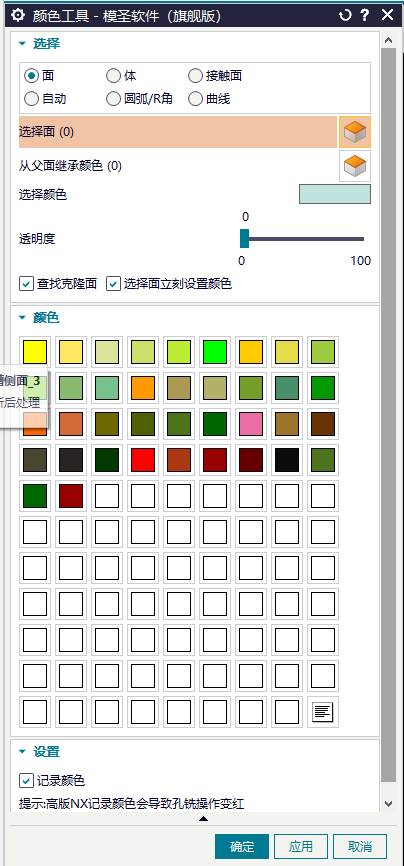
Task: Click the inherit color from parent face icon
Action: (355, 166)
